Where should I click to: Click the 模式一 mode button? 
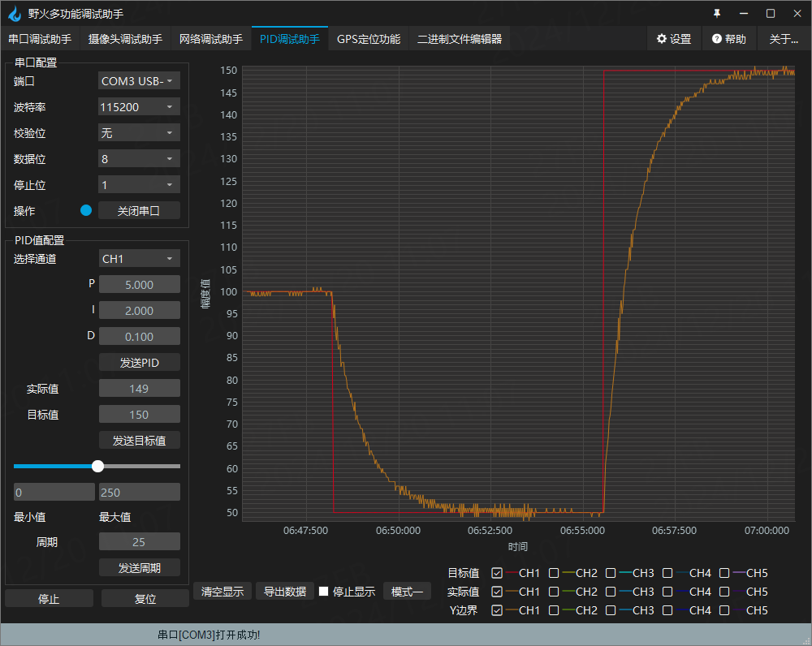pos(407,591)
